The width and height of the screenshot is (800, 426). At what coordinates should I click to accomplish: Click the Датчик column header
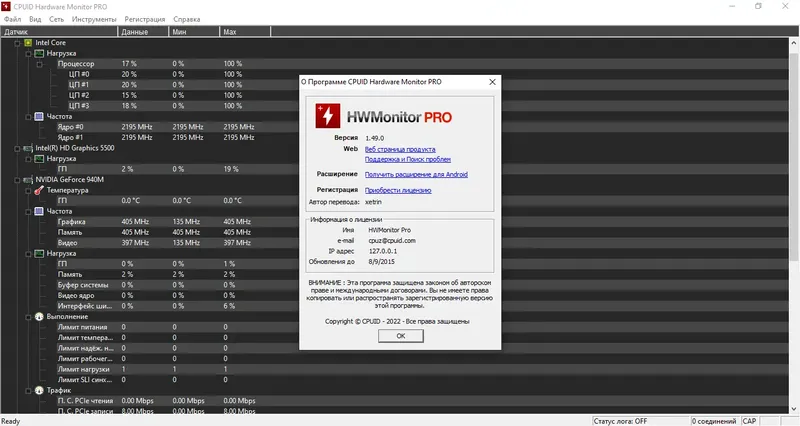point(59,32)
